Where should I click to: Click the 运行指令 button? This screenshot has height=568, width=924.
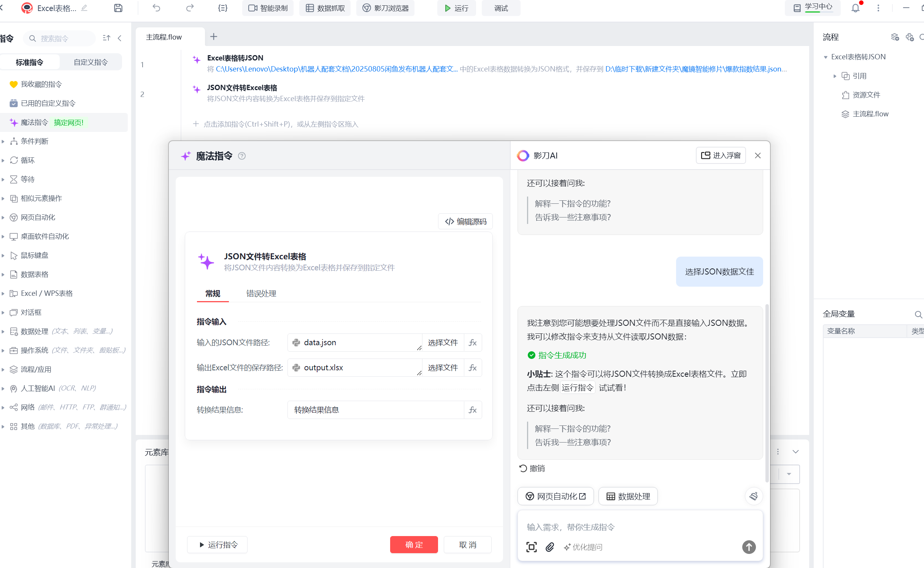tap(218, 545)
